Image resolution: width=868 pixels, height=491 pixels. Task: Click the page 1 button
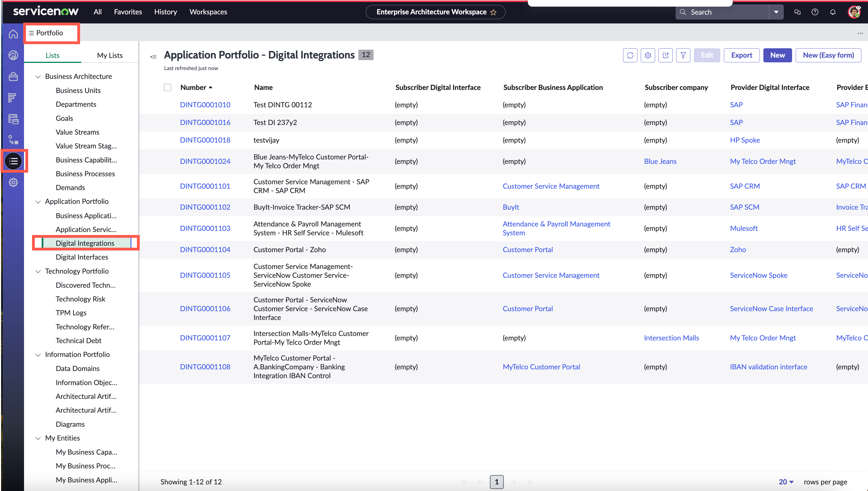(x=496, y=482)
